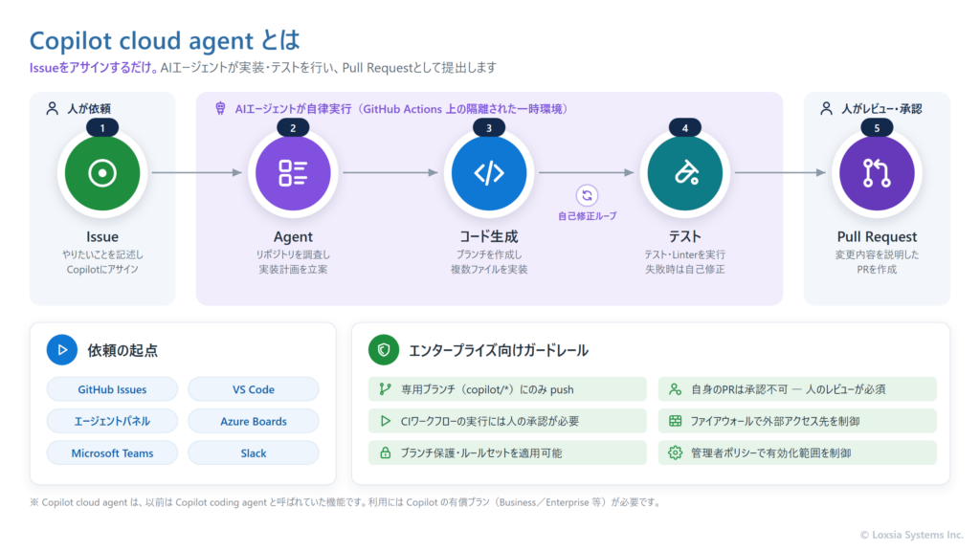This screenshot has width=980, height=551.
Task: Click the CIワークフローの実行には人の承認が必要 row
Action: coord(507,421)
